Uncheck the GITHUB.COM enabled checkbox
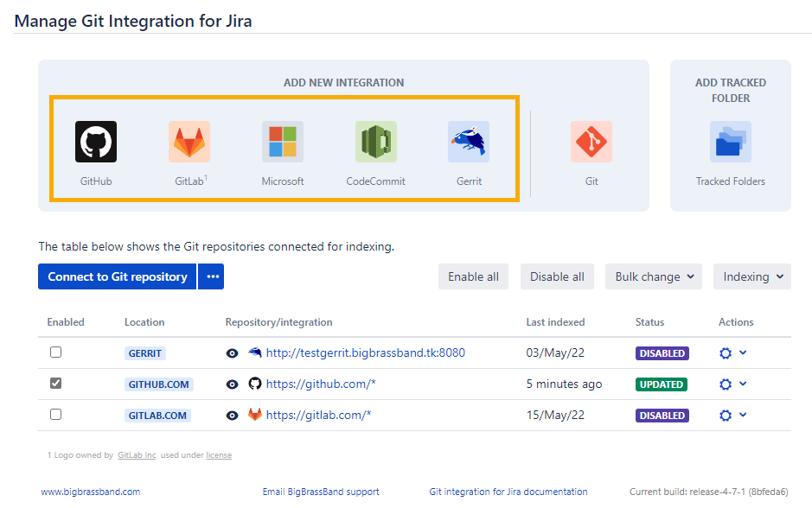This screenshot has width=812, height=508. coord(56,384)
